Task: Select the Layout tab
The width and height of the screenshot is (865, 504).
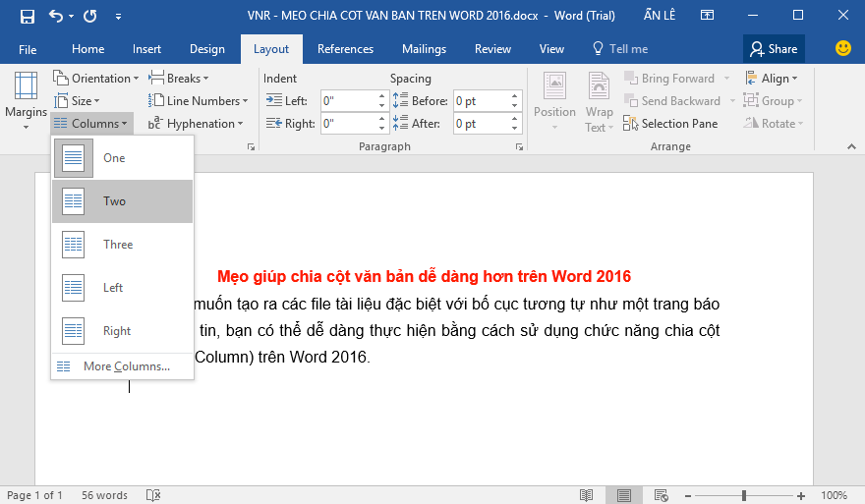Action: coord(271,49)
